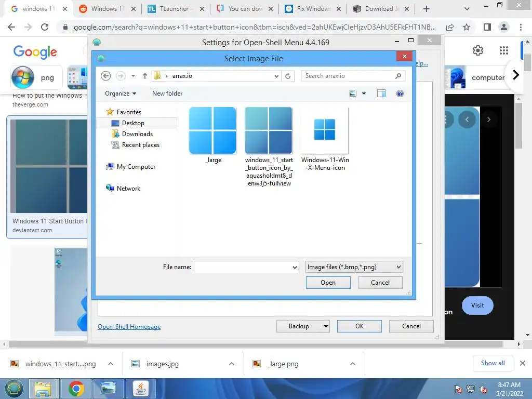The width and height of the screenshot is (532, 399).
Task: Click Show all downloads button
Action: (x=493, y=363)
